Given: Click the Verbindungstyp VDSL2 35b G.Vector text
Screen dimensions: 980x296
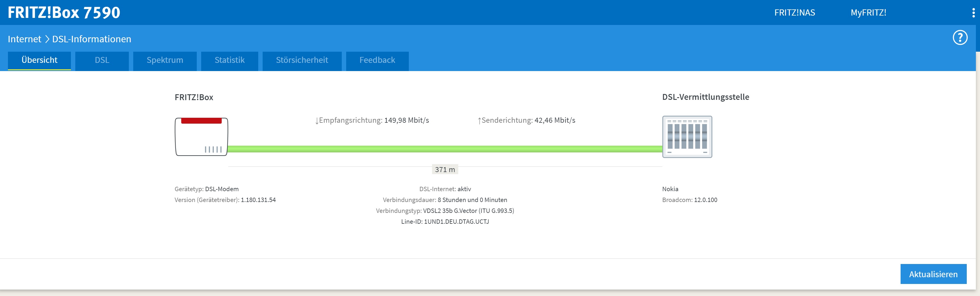Looking at the screenshot, I should [x=445, y=211].
